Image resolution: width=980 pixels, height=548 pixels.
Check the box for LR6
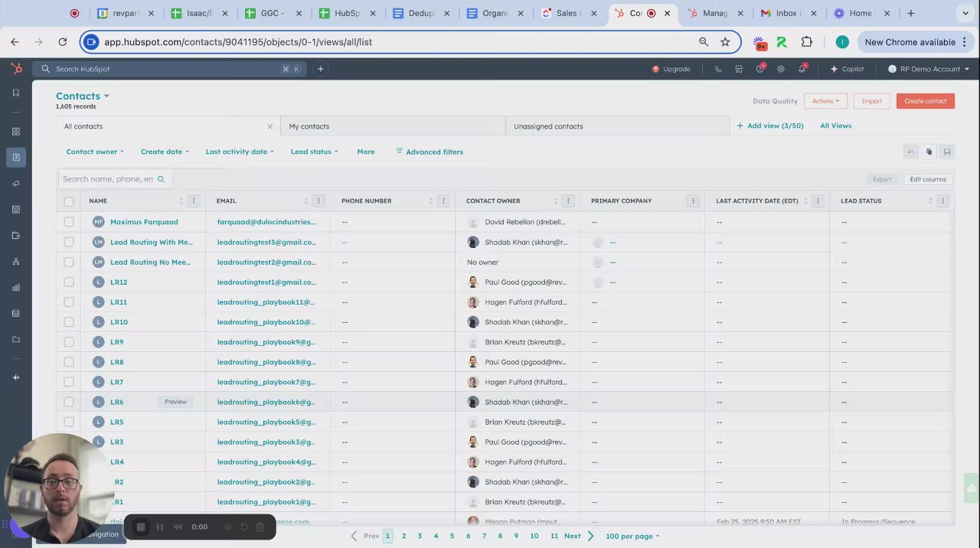point(69,402)
